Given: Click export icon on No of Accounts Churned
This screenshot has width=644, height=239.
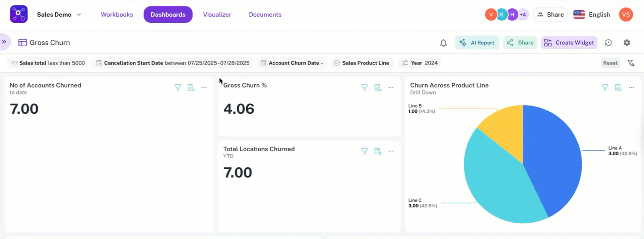Looking at the screenshot, I should 191,87.
